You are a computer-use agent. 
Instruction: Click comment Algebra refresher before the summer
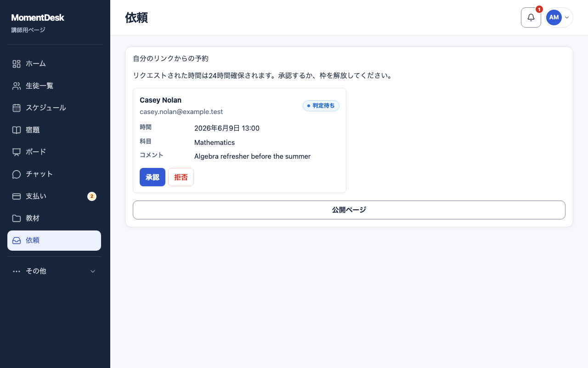click(253, 156)
